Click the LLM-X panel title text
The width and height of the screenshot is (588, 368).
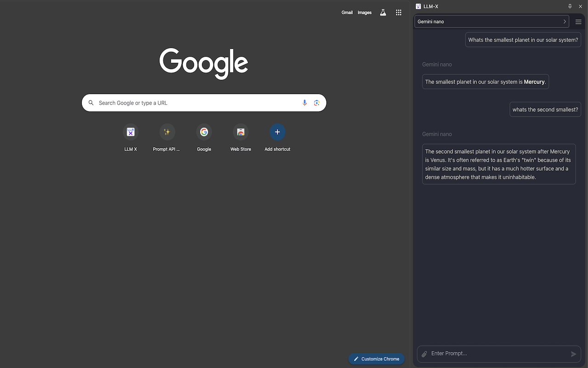[x=431, y=6]
